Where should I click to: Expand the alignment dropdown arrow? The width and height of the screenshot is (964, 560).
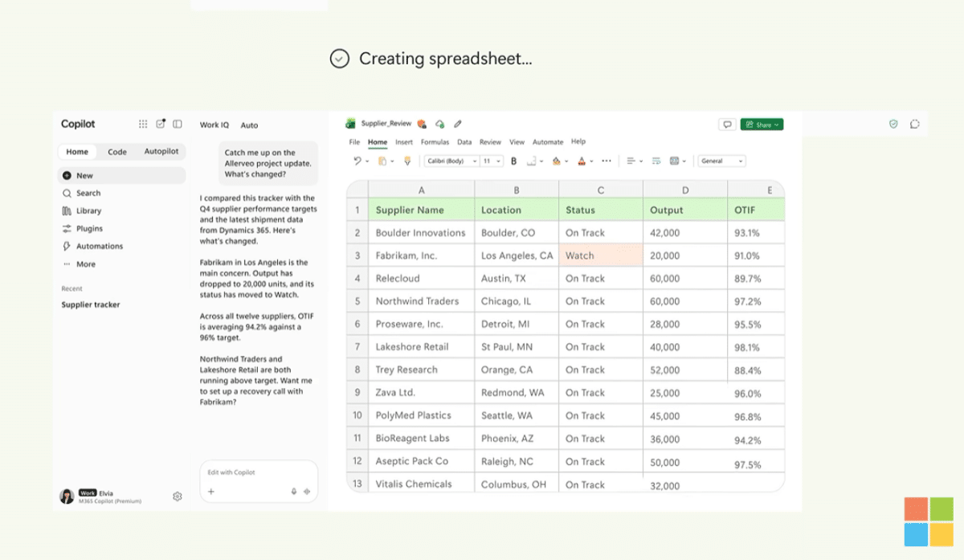(640, 161)
